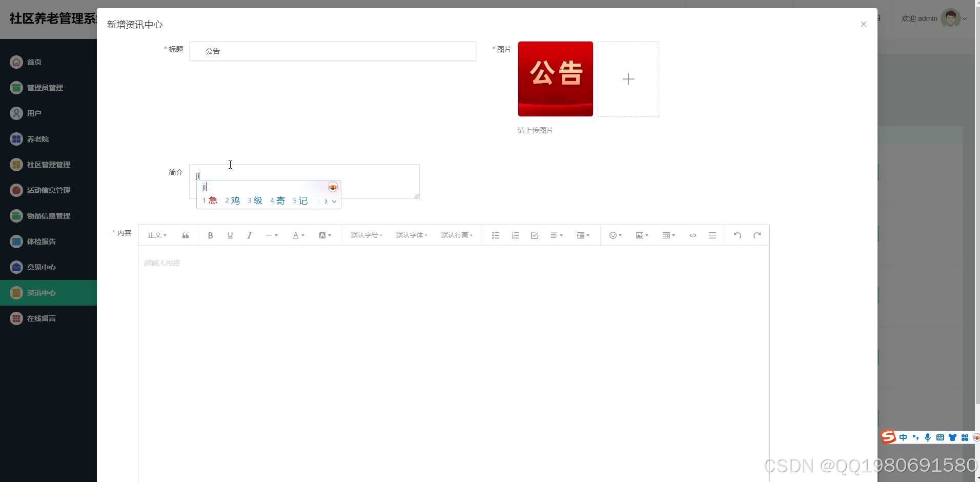Toggle bold formatting in the editor
This screenshot has width=980, height=482.
click(x=210, y=235)
